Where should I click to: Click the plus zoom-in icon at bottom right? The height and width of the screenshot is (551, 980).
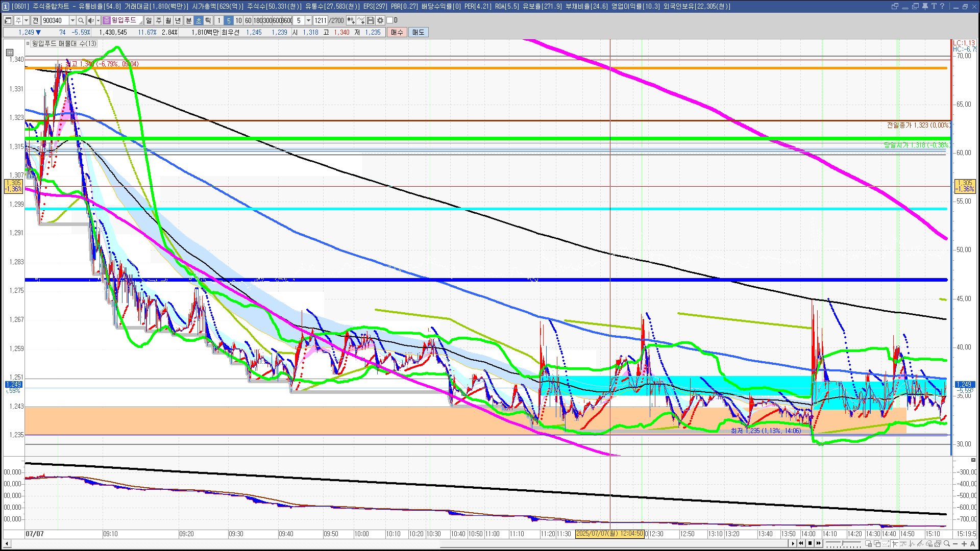coord(964,543)
